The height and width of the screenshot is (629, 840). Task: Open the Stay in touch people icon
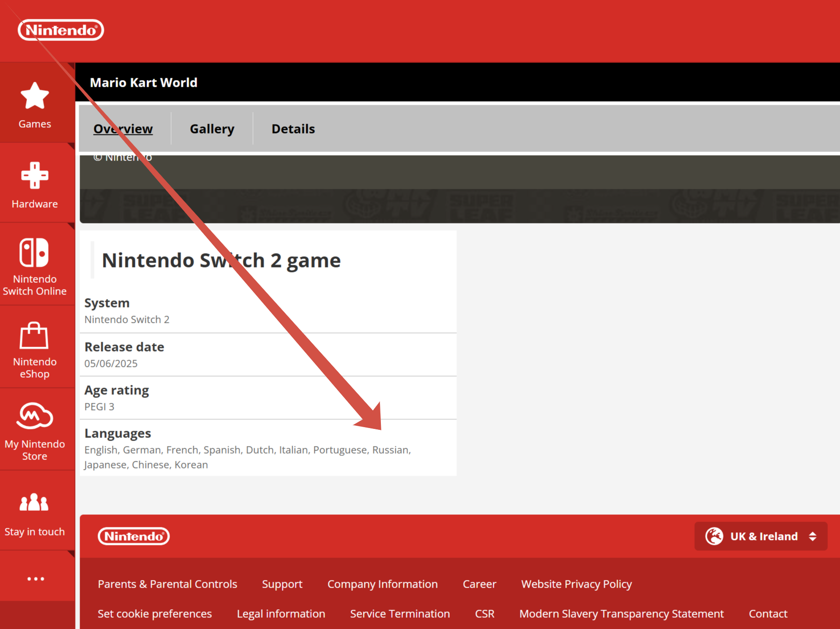(x=34, y=503)
